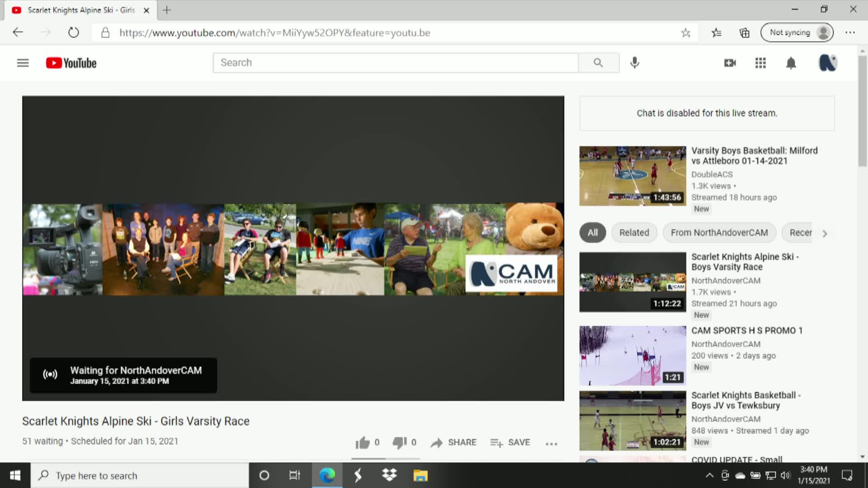Image resolution: width=868 pixels, height=488 pixels.
Task: Go to the YouTube home logo
Action: point(71,63)
